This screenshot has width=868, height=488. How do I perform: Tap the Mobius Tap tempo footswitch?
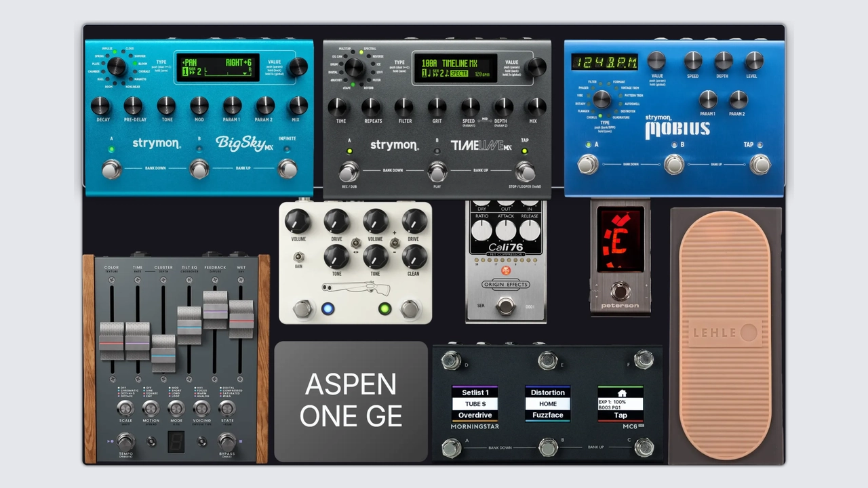click(760, 165)
